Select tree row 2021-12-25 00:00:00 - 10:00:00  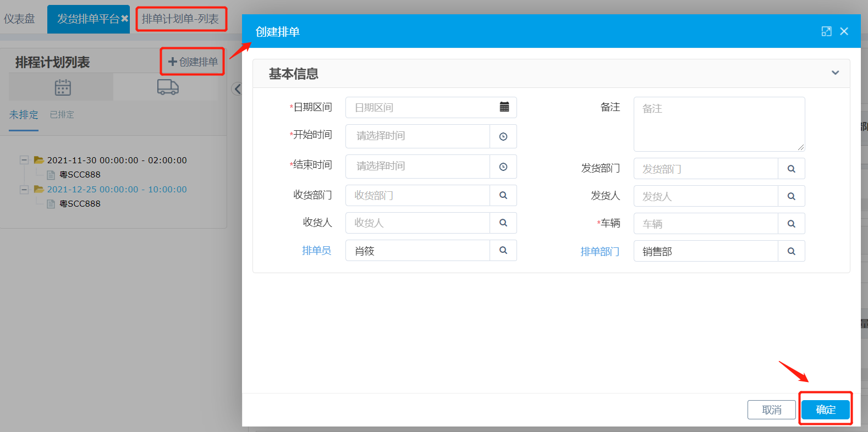pos(117,189)
